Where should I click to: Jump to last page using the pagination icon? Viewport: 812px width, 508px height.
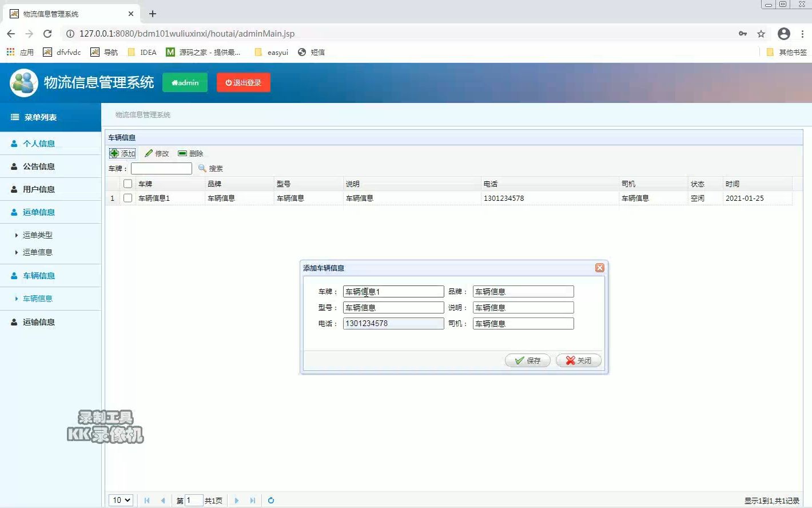coord(252,500)
